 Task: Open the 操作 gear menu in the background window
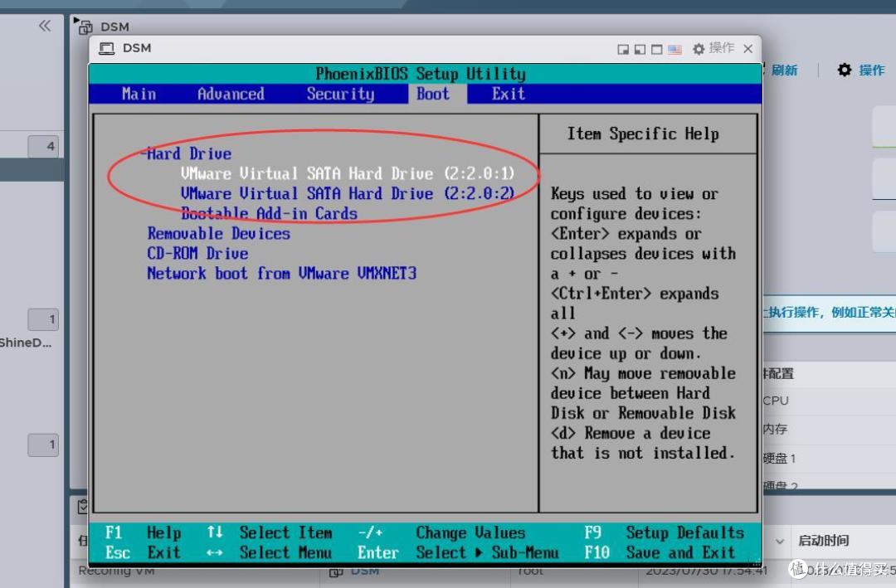[861, 70]
